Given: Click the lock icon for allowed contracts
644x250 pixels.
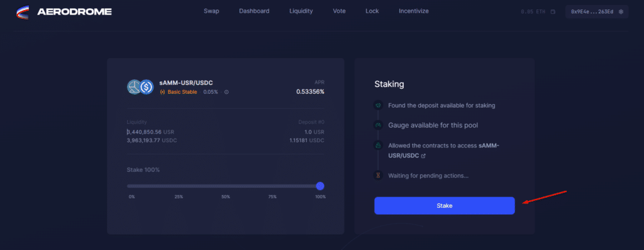Looking at the screenshot, I should tap(378, 145).
